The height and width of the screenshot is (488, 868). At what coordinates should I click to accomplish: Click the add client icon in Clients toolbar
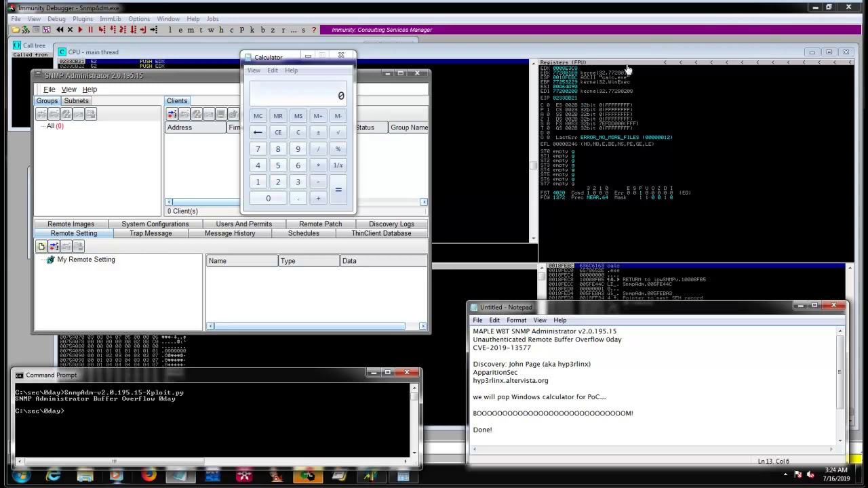(x=172, y=115)
